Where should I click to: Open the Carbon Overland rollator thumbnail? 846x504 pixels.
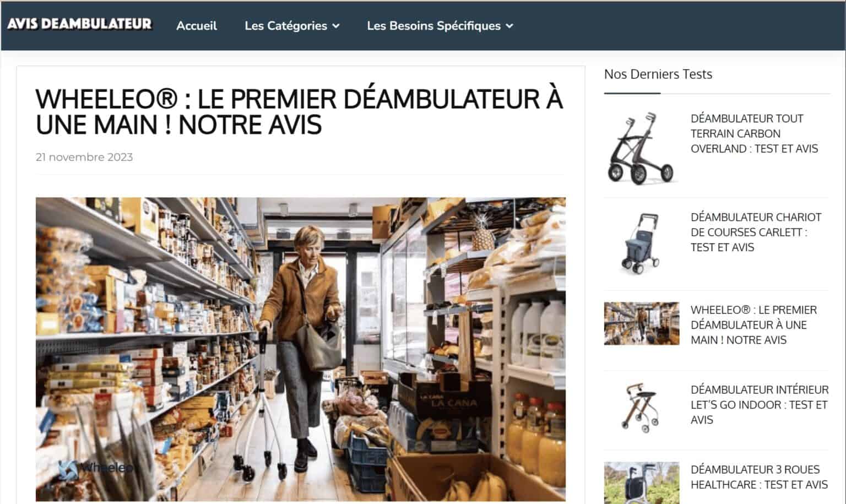641,148
